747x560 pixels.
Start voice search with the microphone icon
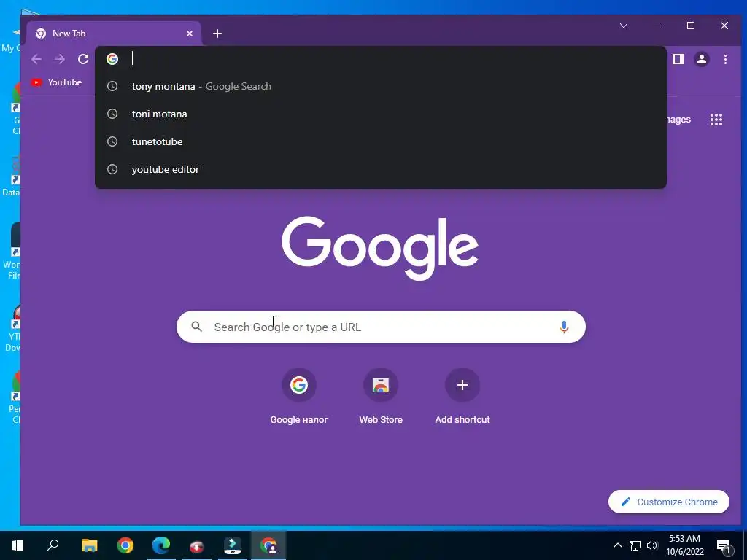point(564,327)
